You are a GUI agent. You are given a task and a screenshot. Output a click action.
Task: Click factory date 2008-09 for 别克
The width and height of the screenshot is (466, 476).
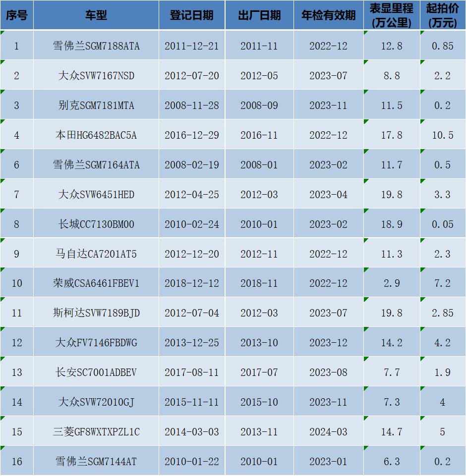(x=259, y=105)
